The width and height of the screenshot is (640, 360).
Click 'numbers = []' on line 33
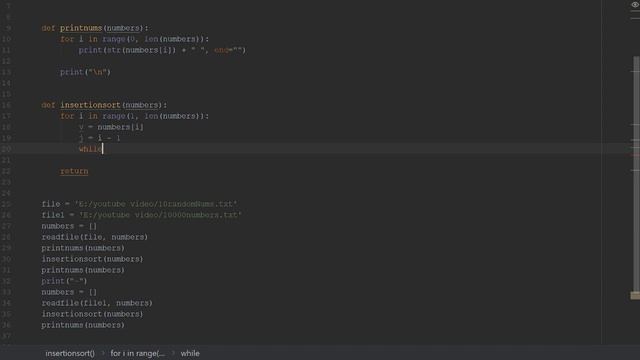tap(69, 292)
